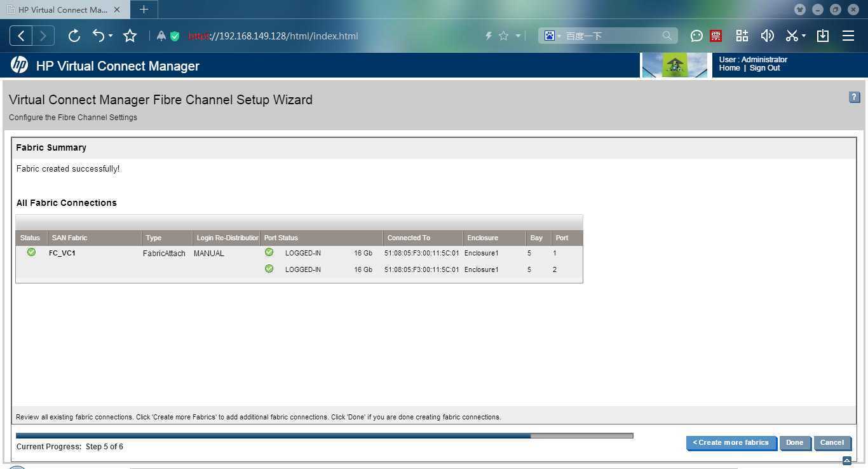Click the expand arrow at bottom right corner

tap(846, 461)
